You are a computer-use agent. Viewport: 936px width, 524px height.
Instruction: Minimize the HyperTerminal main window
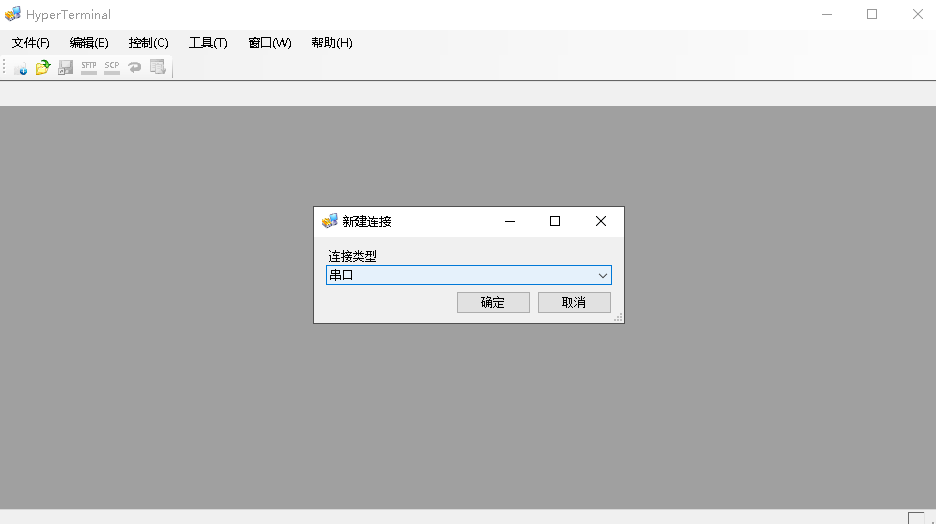coord(827,14)
